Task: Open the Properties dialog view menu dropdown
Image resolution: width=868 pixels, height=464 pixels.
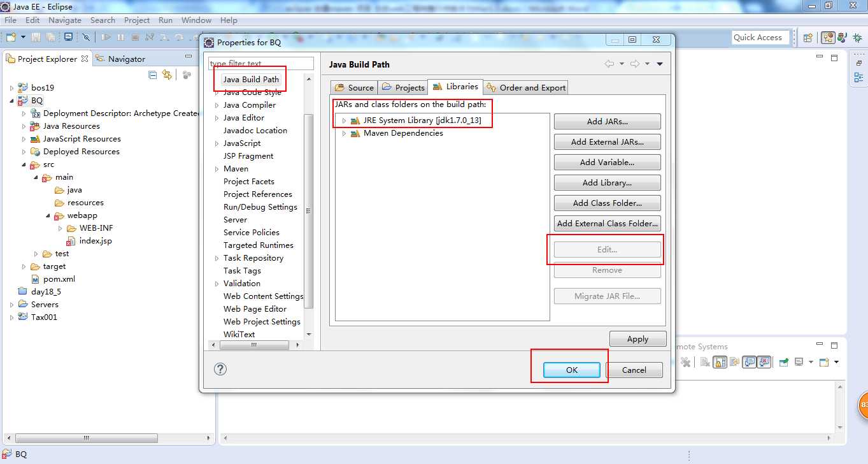Action: point(660,64)
